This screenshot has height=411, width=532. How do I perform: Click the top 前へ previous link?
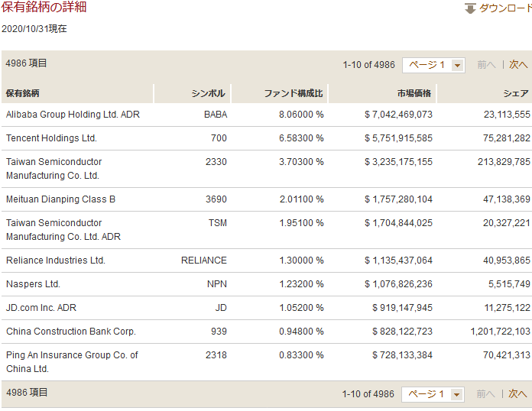[486, 64]
